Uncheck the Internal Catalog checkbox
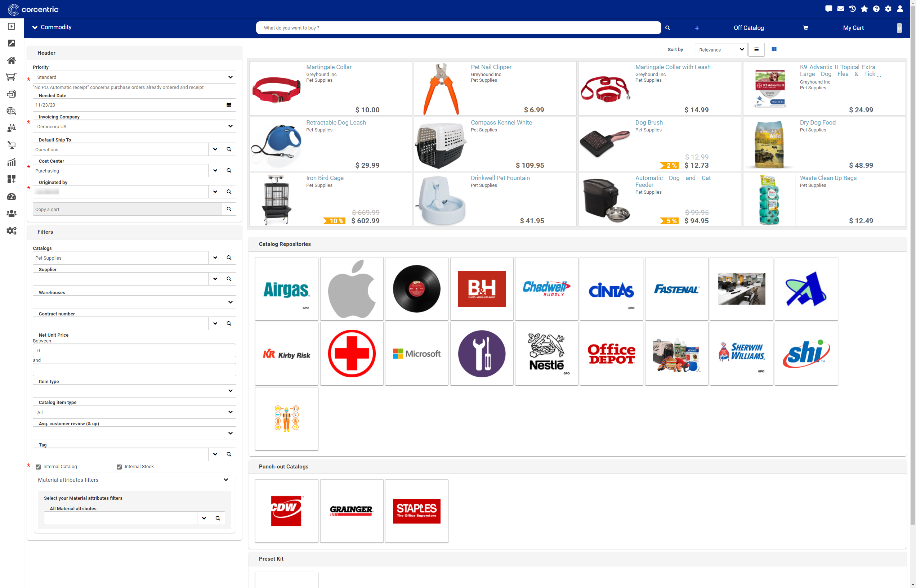The height and width of the screenshot is (588, 916). tap(38, 467)
